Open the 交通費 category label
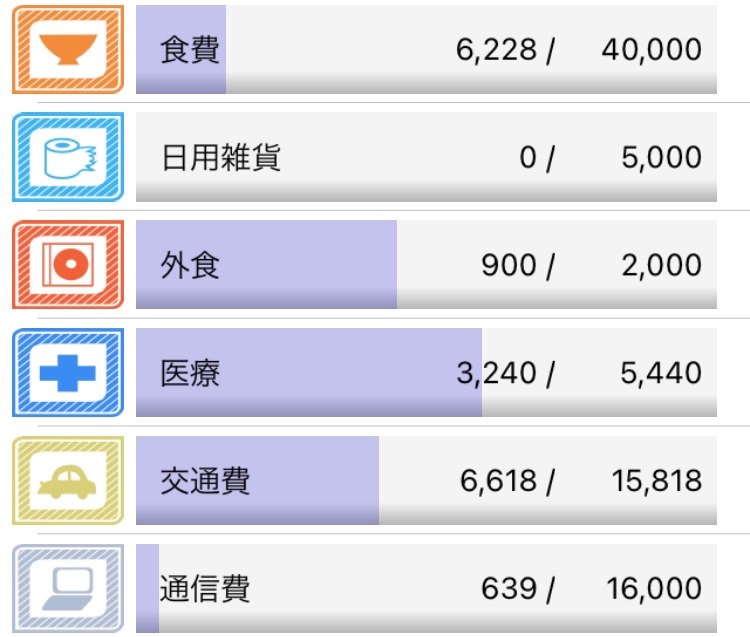This screenshot has width=750, height=637. (x=205, y=481)
